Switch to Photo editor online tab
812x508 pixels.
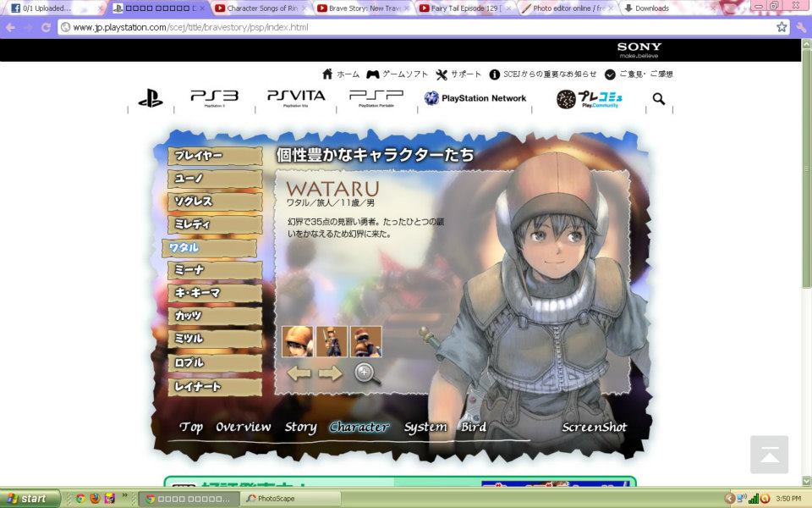point(567,8)
